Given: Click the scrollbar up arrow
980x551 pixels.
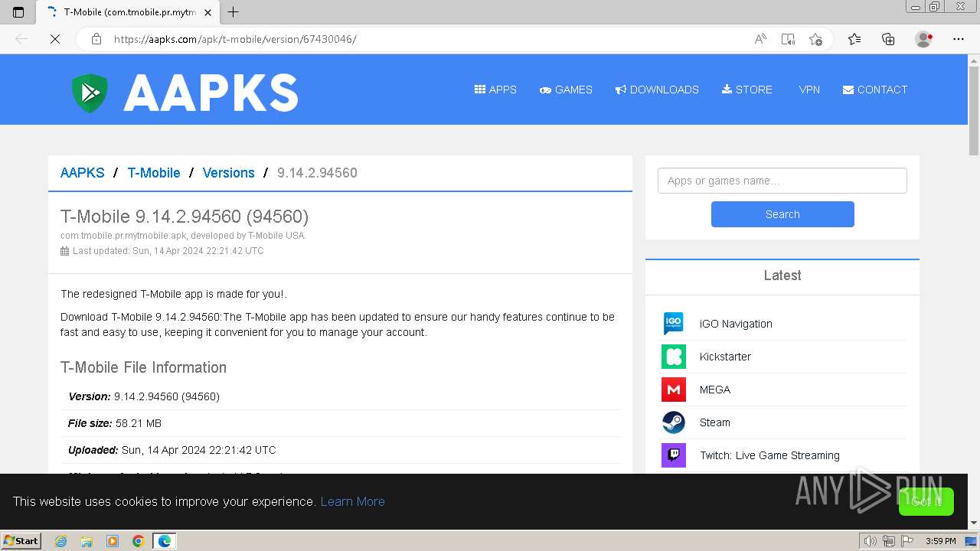Looking at the screenshot, I should point(974,60).
